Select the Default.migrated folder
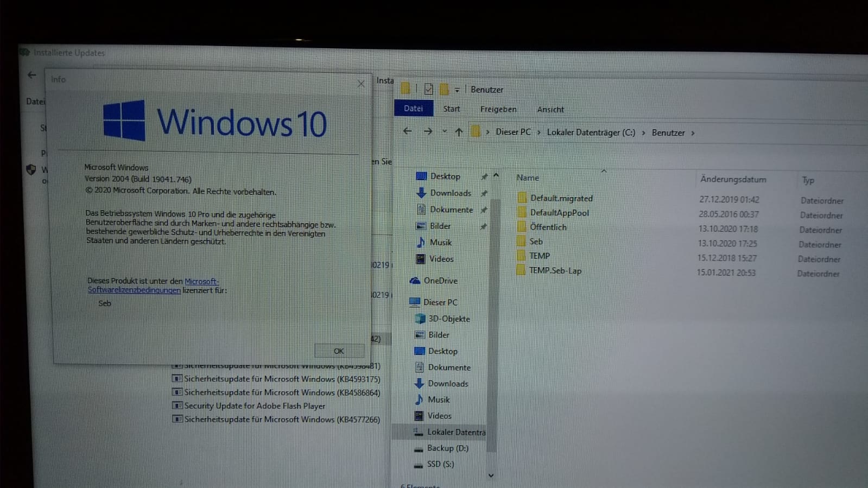The width and height of the screenshot is (868, 488). (561, 198)
